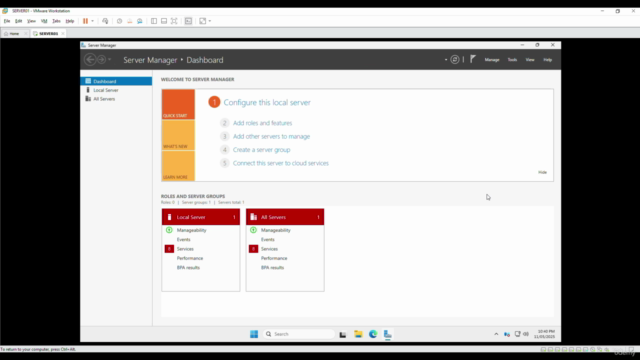Click BPA results in Local Server tile
Image resolution: width=640 pixels, height=360 pixels.
coord(188,268)
